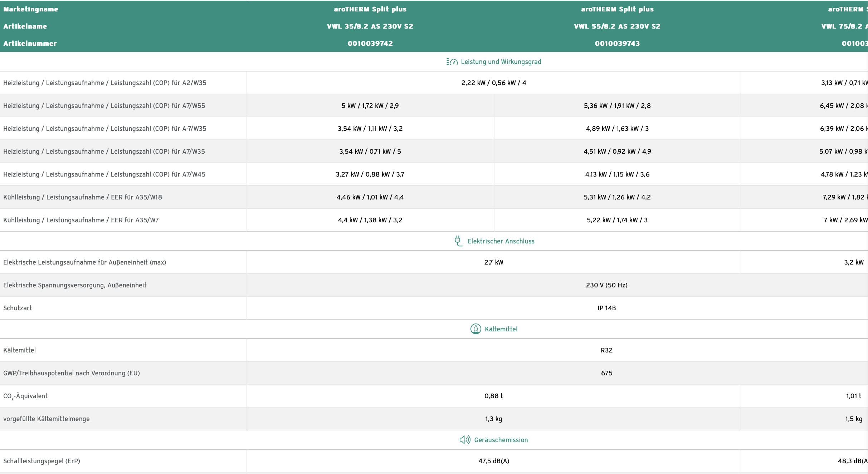Click the 3,2 kW power value
The width and height of the screenshot is (868, 474).
coord(854,262)
